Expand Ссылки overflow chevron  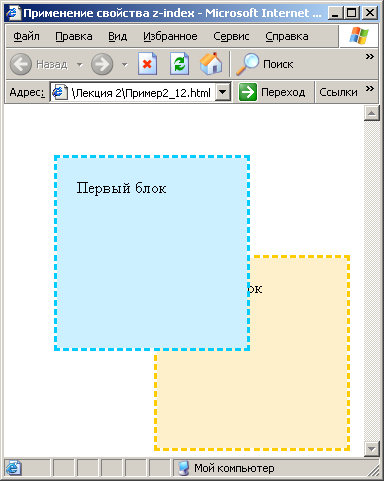[x=370, y=88]
